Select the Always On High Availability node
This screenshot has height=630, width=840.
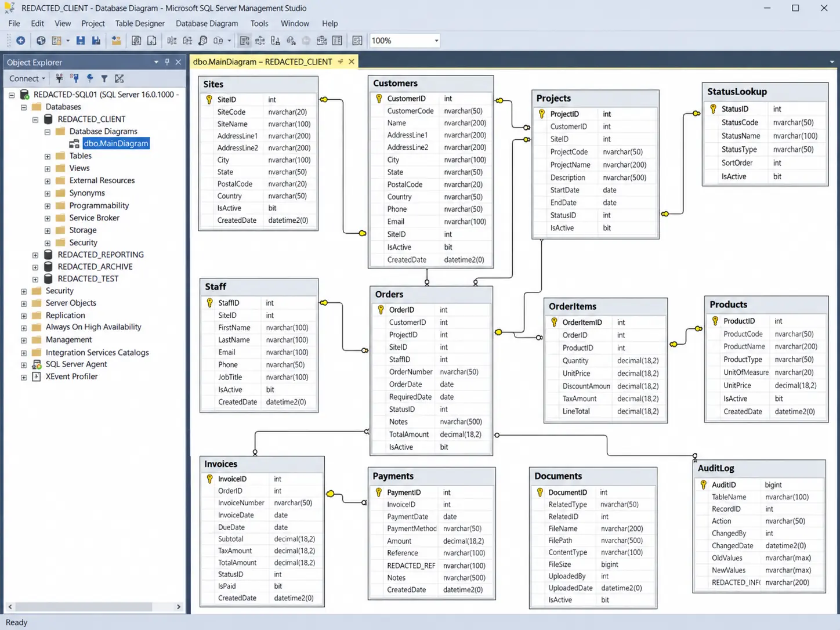pos(93,327)
